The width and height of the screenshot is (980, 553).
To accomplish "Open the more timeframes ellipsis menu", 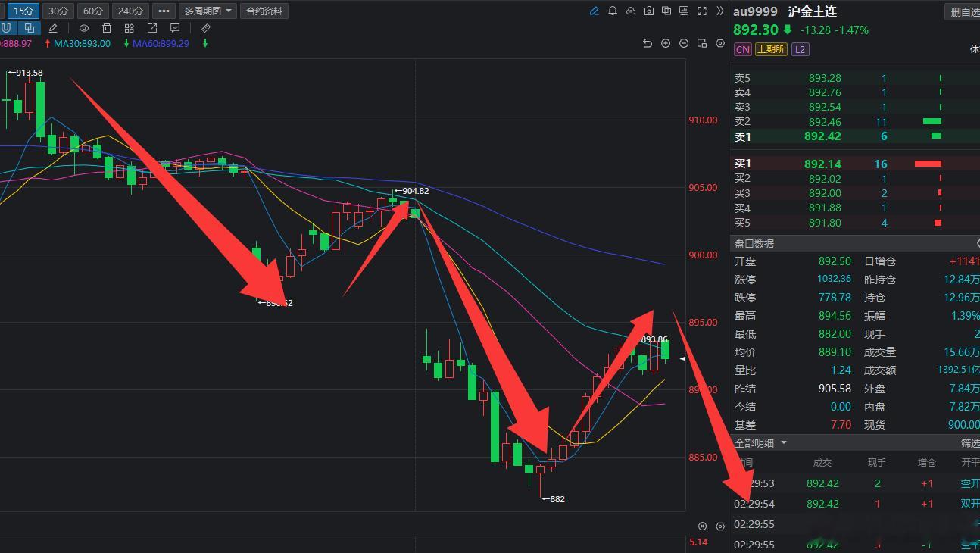I will click(164, 11).
